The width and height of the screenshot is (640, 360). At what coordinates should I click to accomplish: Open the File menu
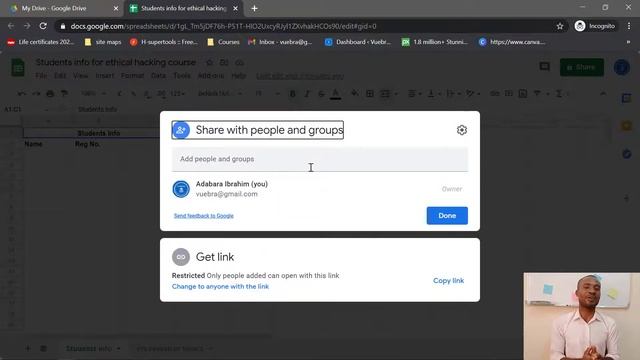(x=41, y=76)
